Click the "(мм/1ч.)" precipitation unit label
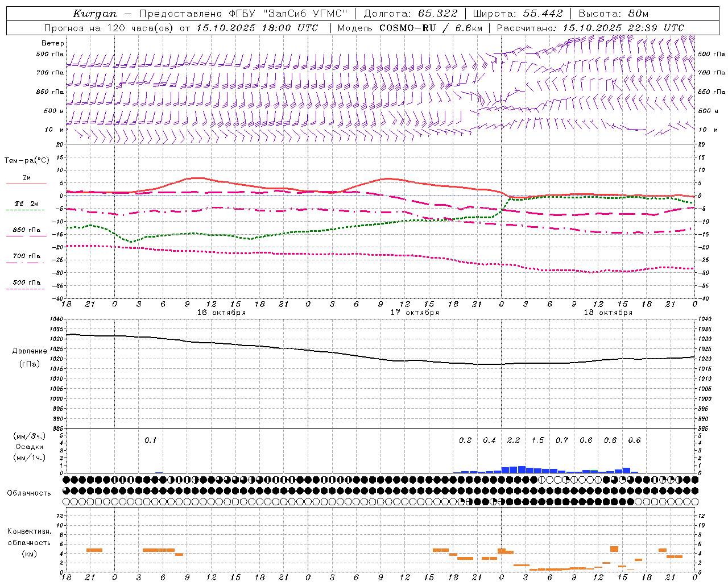The image size is (728, 582). click(28, 458)
